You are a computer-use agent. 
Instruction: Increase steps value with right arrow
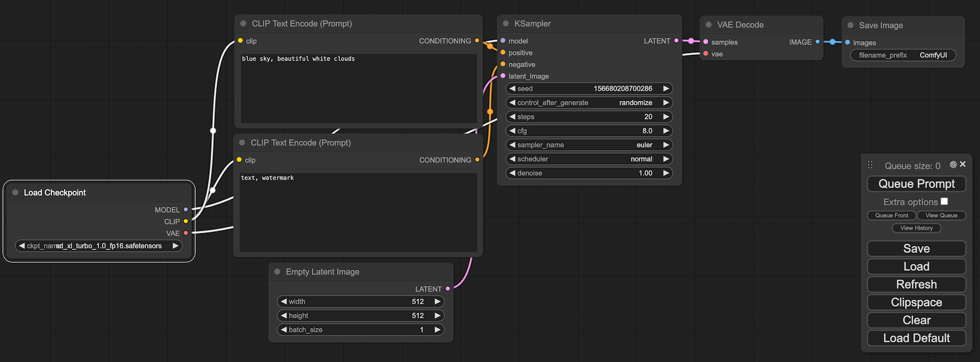click(666, 117)
